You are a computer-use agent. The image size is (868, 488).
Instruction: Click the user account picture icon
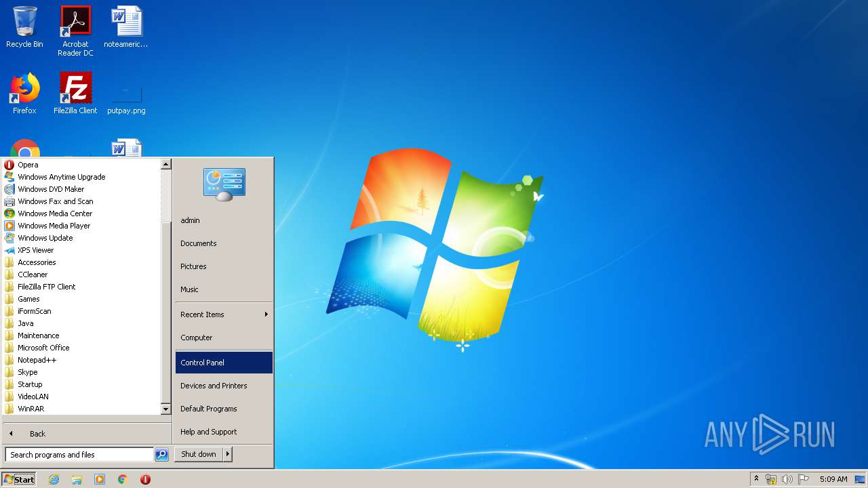tap(224, 184)
